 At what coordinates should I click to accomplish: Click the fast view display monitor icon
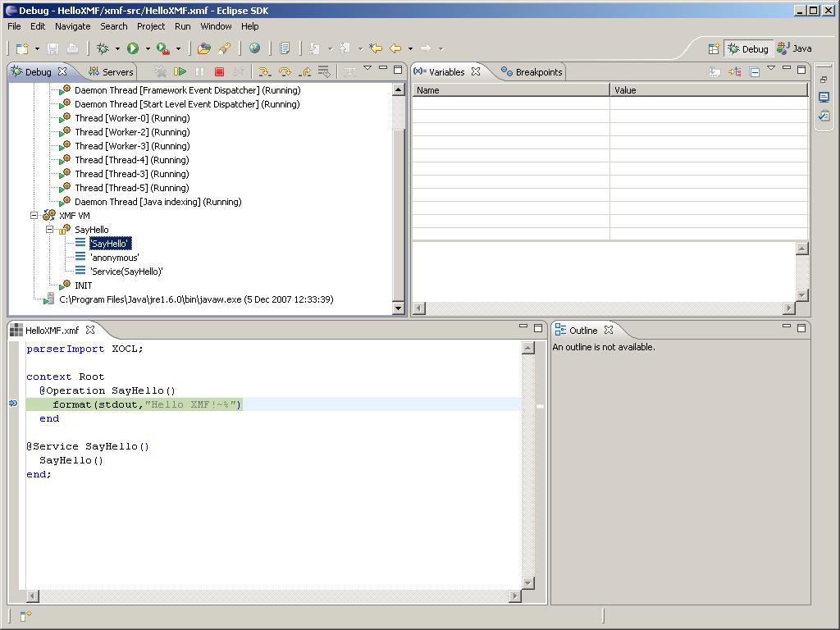(824, 97)
